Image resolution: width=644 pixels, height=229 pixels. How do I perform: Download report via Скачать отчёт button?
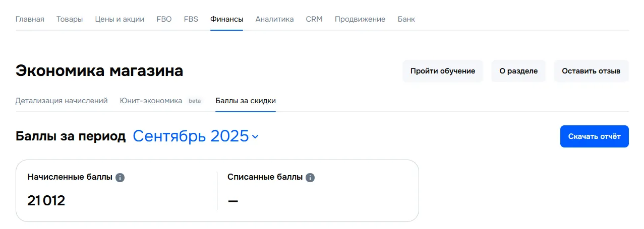(x=594, y=136)
